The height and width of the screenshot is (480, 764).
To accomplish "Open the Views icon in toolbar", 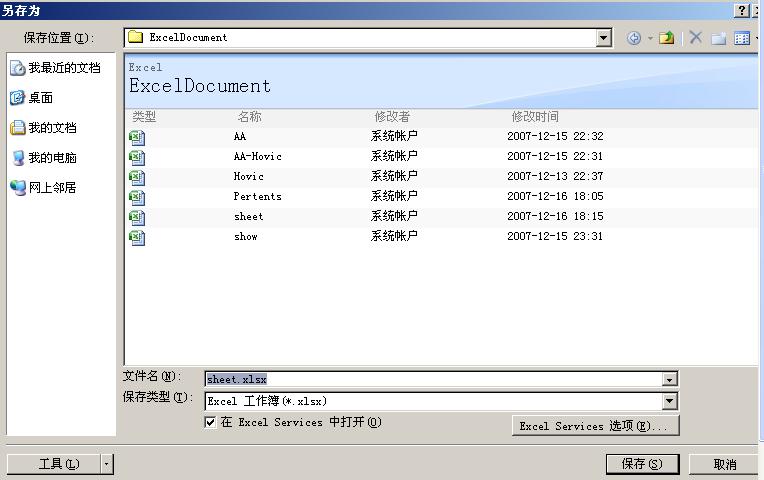I will tap(742, 38).
